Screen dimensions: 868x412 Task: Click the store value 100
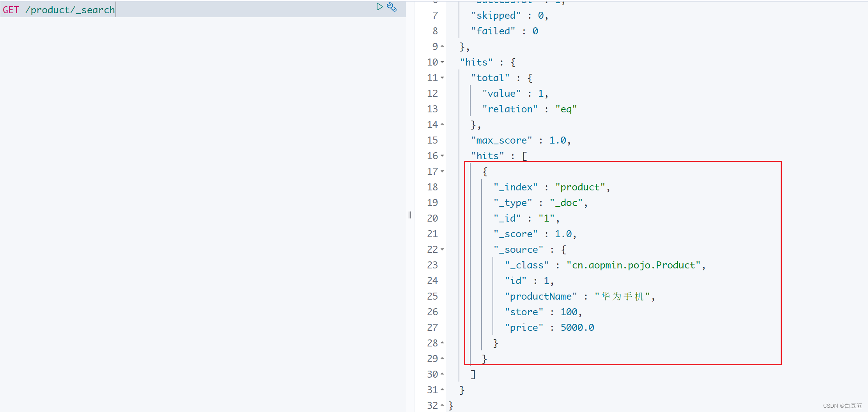[569, 312]
